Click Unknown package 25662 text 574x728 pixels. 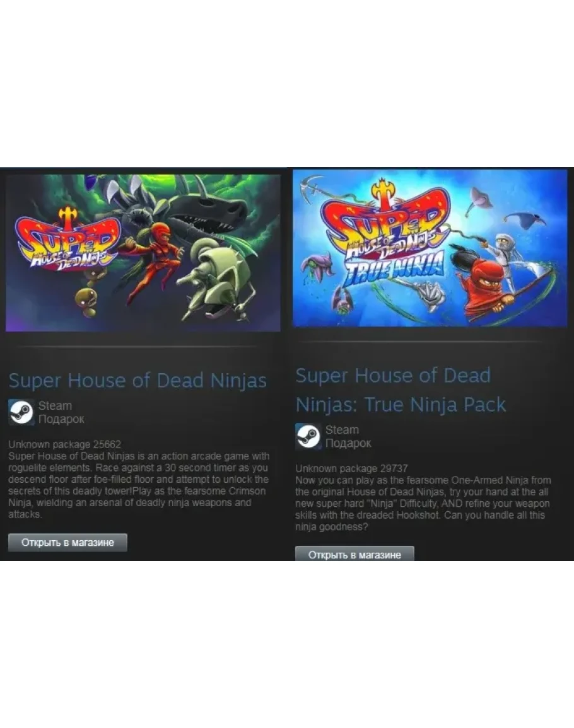(64, 444)
